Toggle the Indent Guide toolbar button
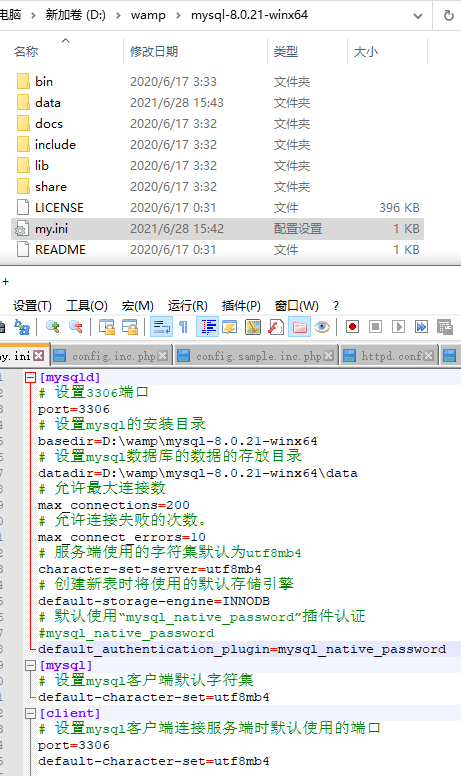461x776 pixels. (x=208, y=327)
